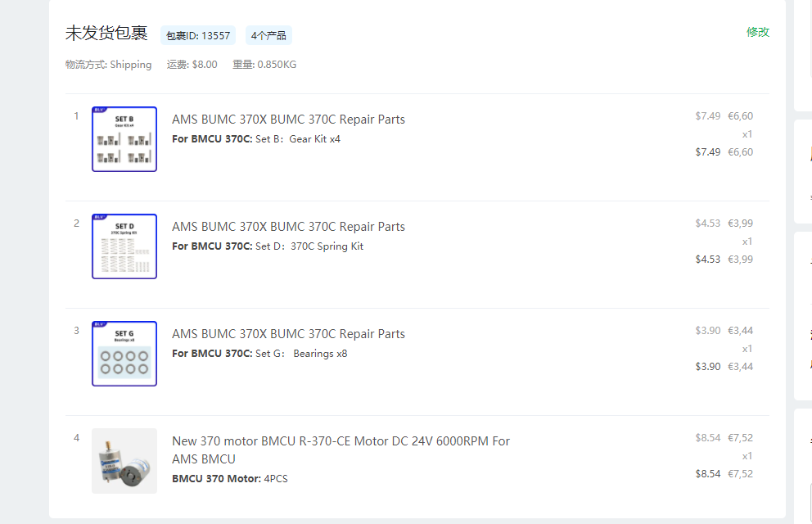812x524 pixels.
Task: Click the BMCU 370 Motor: 4PCS variant text
Action: pos(230,479)
